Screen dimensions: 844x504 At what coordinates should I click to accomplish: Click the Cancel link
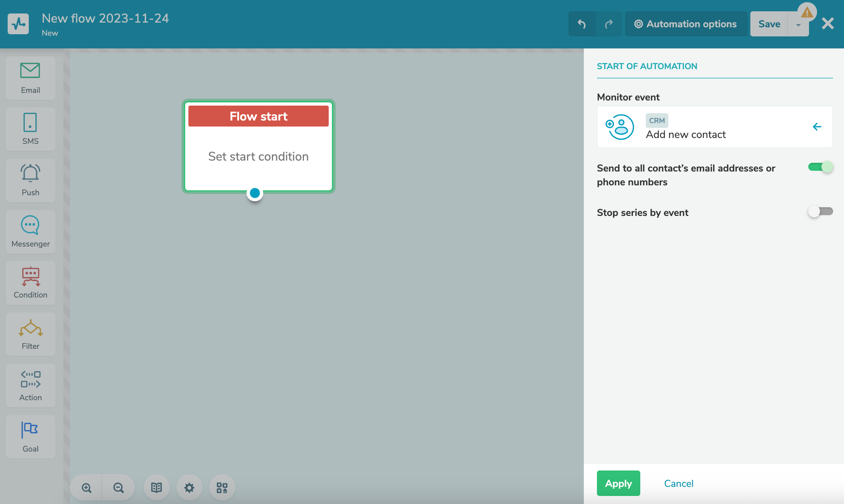(x=679, y=483)
